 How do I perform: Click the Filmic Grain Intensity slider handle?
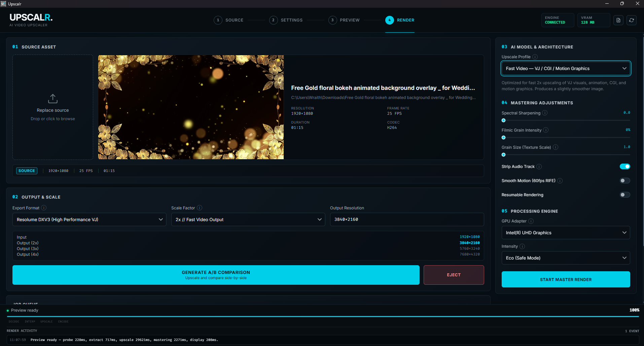(x=503, y=138)
